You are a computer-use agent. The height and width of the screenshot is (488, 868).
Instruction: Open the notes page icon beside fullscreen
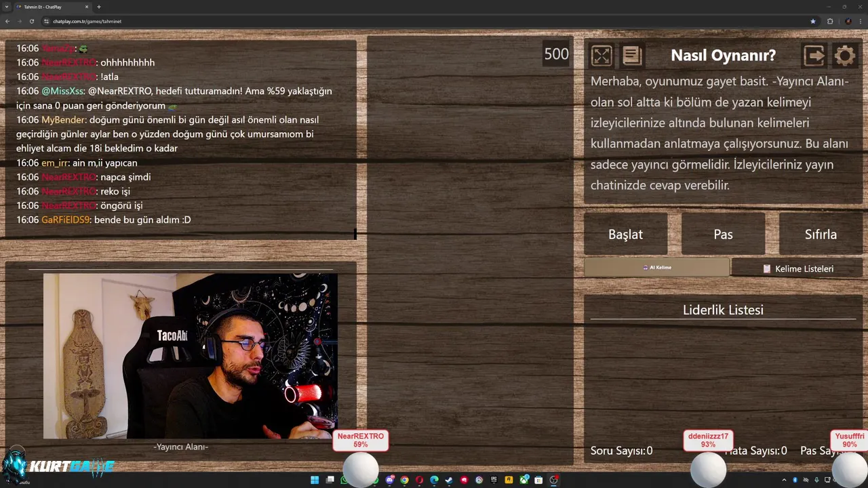[x=632, y=56]
